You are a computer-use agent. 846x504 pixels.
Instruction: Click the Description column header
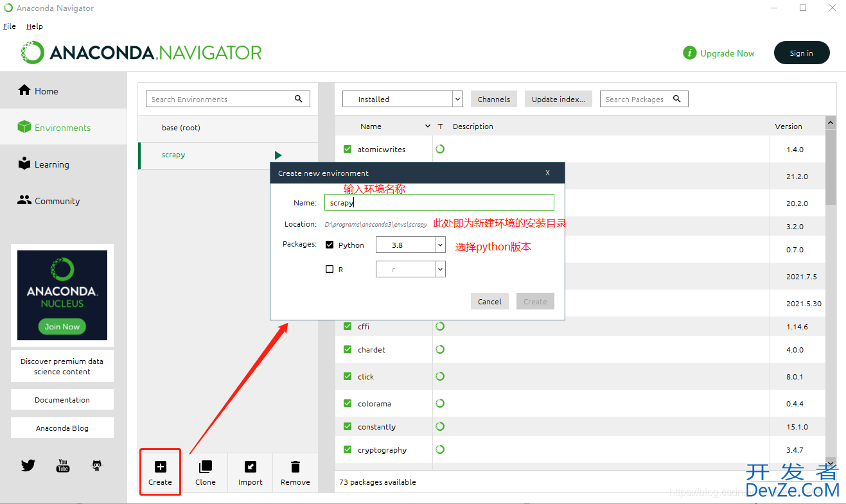pyautogui.click(x=473, y=126)
